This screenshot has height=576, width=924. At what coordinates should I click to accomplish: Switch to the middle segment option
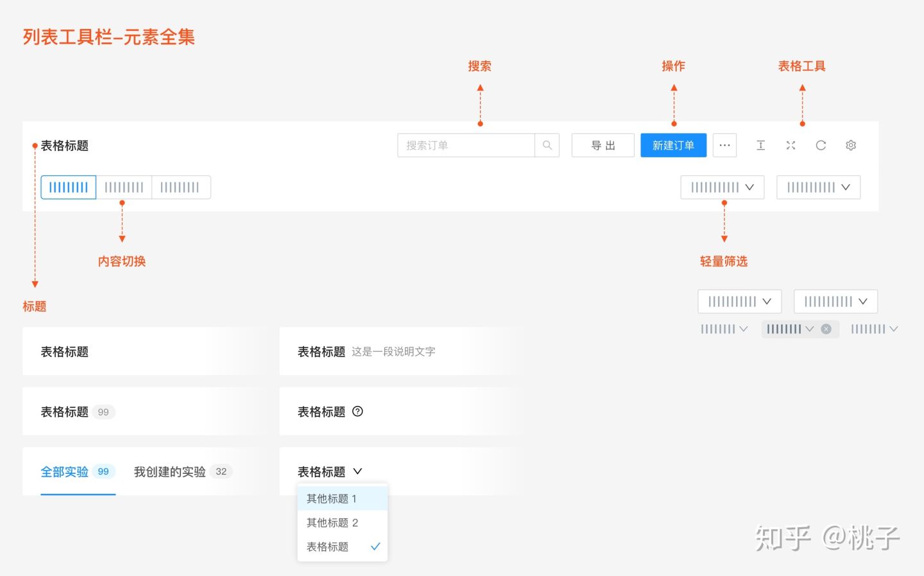(124, 188)
